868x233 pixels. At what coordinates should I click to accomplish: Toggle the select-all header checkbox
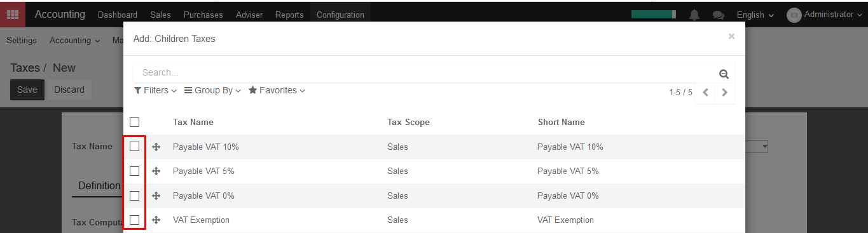pos(134,122)
